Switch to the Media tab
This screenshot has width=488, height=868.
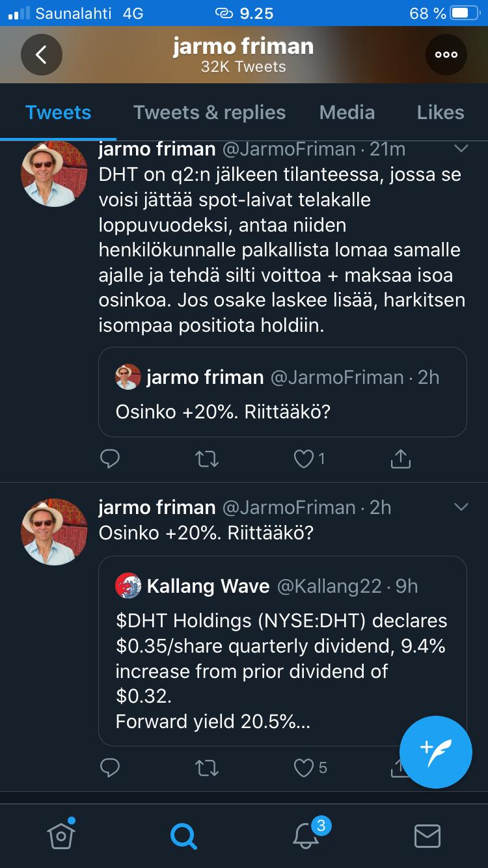coord(347,113)
